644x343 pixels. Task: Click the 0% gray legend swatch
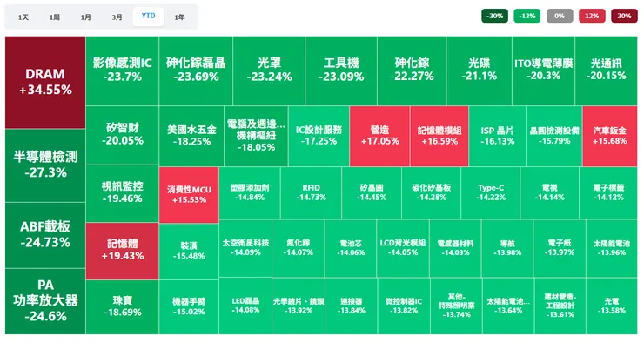560,16
